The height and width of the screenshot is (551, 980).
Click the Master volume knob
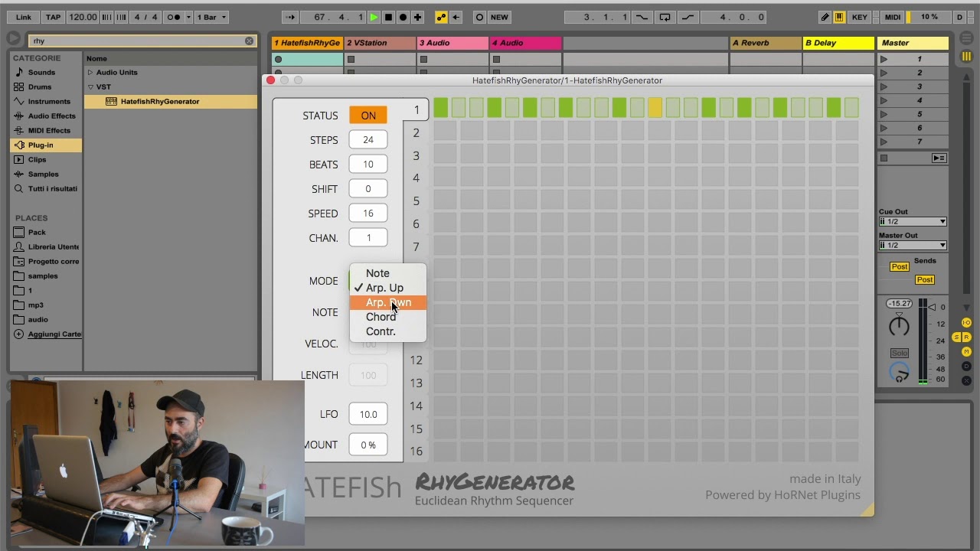pos(899,327)
